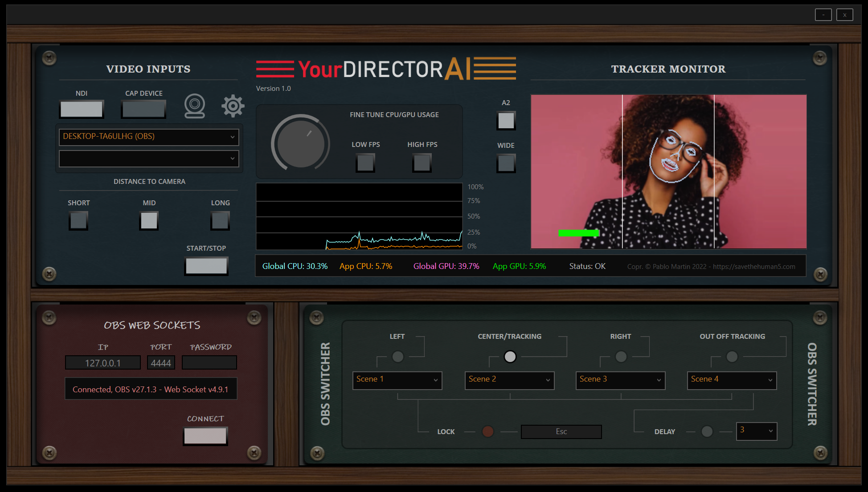Image resolution: width=868 pixels, height=492 pixels.
Task: Toggle the NDI input button
Action: [x=82, y=109]
